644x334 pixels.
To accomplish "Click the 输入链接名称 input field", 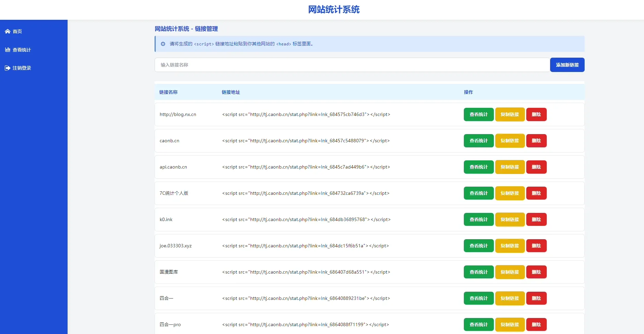I will click(x=352, y=65).
